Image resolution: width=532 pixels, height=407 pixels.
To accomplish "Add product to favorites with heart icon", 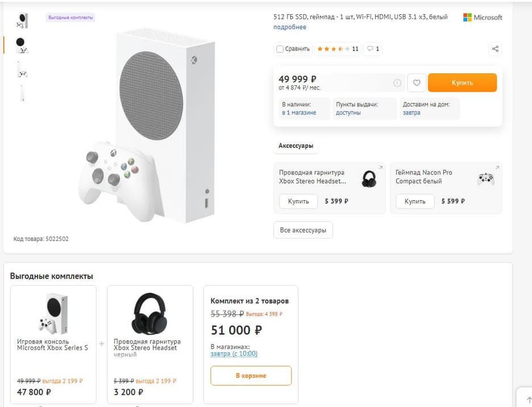I will point(417,83).
